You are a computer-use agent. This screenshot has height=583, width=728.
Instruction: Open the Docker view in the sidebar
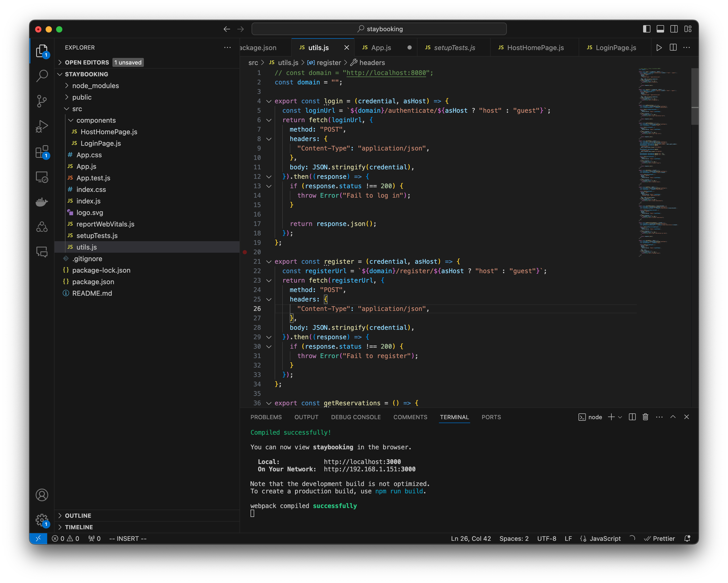click(42, 202)
